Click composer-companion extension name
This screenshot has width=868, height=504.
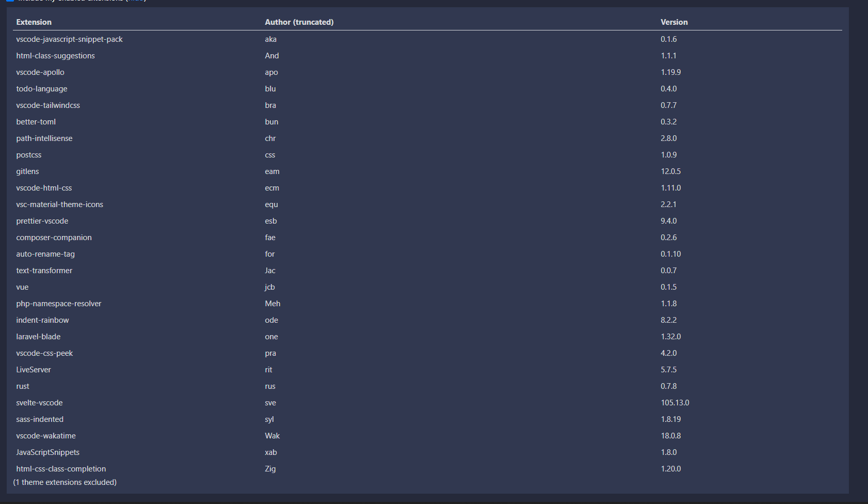click(x=54, y=238)
